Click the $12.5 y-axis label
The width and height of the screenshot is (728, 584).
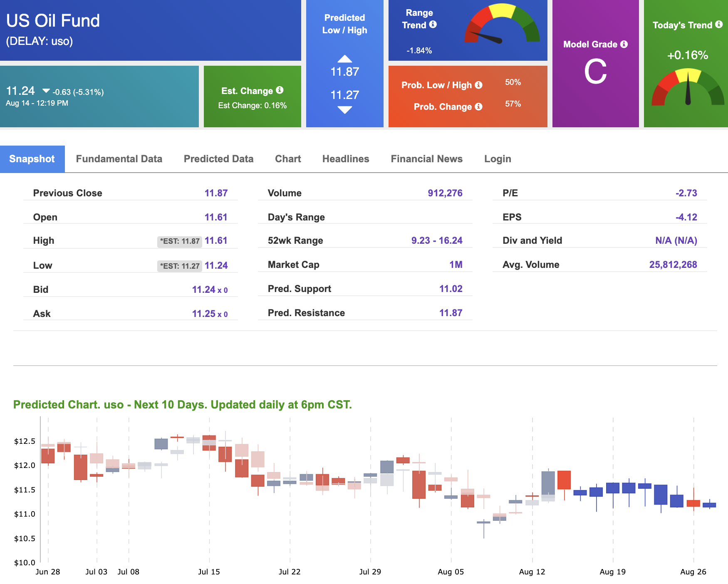click(25, 441)
